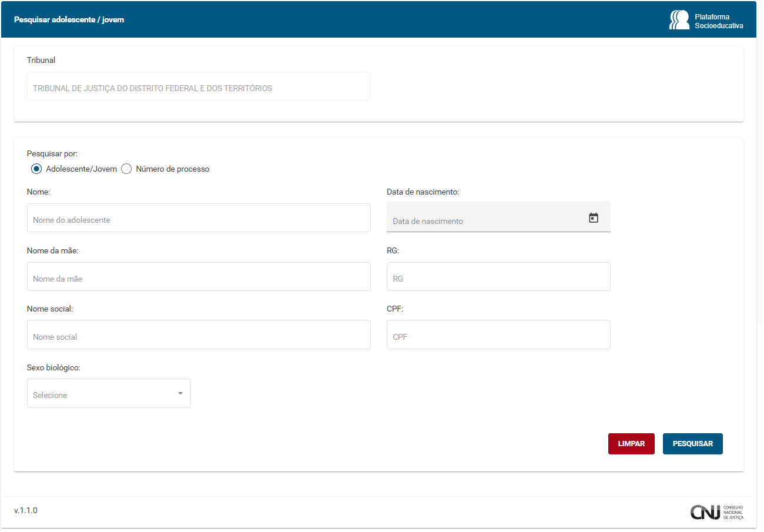Open the birth date calendar picker icon
The width and height of the screenshot is (764, 532).
(594, 218)
